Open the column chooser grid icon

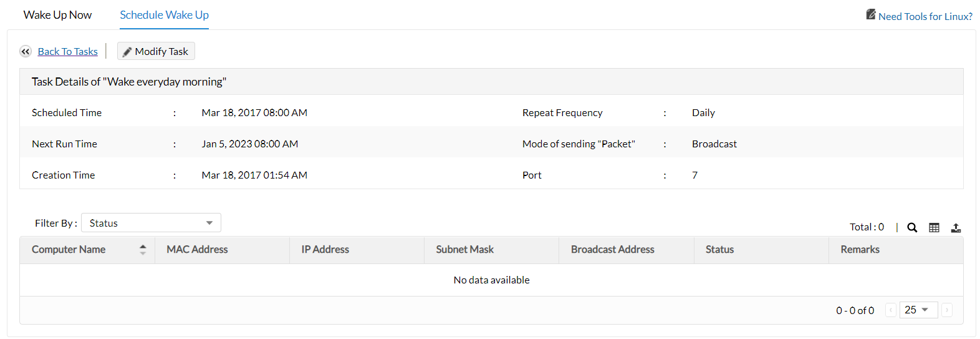pos(934,228)
